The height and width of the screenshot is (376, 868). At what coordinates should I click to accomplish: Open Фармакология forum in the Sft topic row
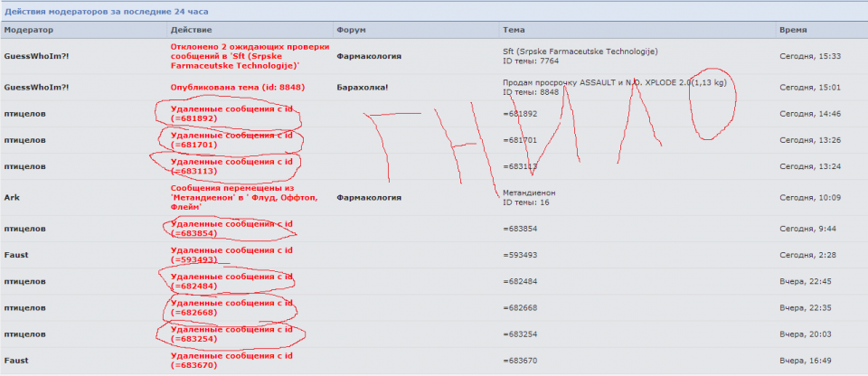pyautogui.click(x=370, y=56)
